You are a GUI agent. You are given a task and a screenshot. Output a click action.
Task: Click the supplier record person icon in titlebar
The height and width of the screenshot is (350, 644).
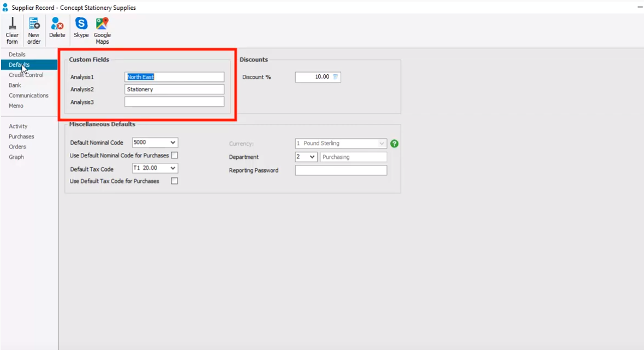(x=6, y=7)
